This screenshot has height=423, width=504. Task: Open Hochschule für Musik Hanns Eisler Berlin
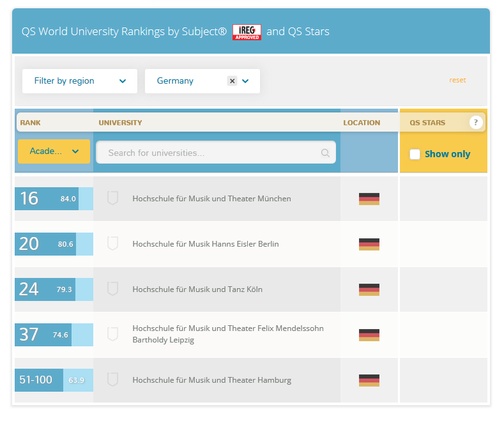point(206,244)
